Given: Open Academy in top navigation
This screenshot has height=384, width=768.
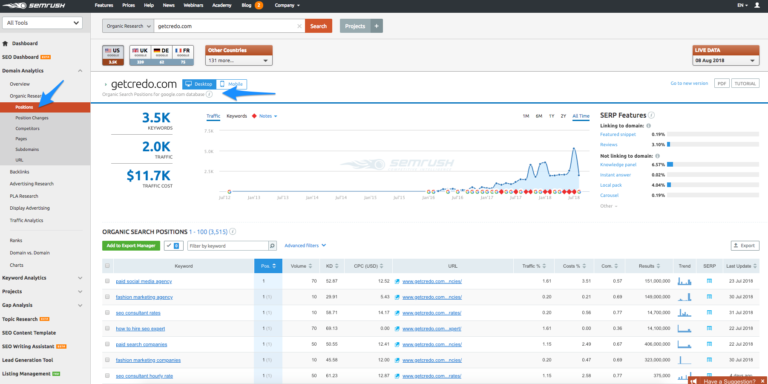Looking at the screenshot, I should [x=222, y=5].
